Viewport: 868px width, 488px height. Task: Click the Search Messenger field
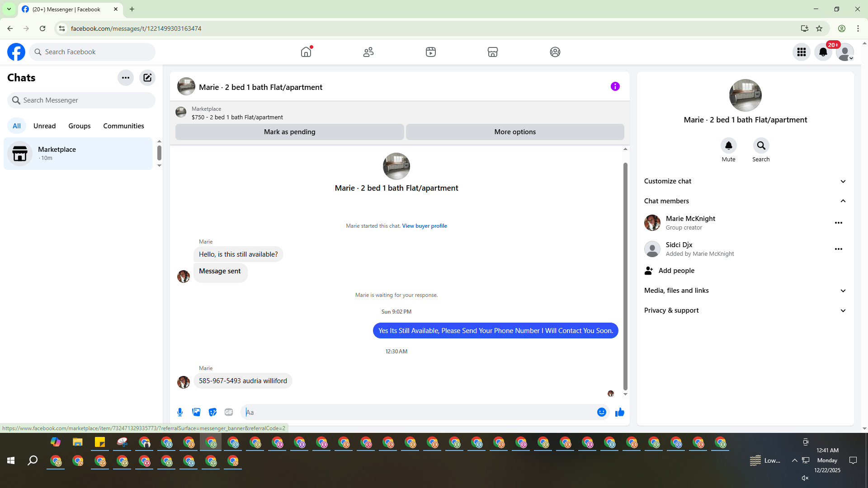[81, 100]
